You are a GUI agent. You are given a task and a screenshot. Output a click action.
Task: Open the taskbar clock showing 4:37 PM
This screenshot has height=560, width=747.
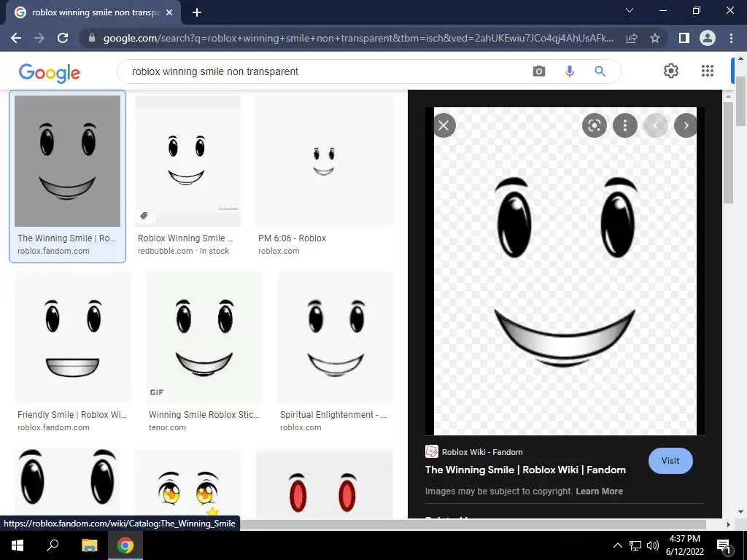coord(684,545)
